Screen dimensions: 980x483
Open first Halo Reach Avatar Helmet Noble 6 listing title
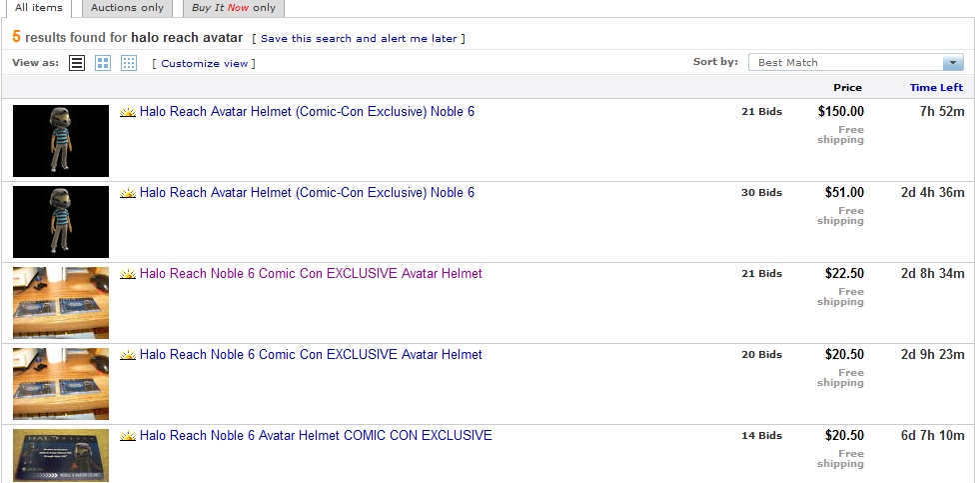[307, 112]
